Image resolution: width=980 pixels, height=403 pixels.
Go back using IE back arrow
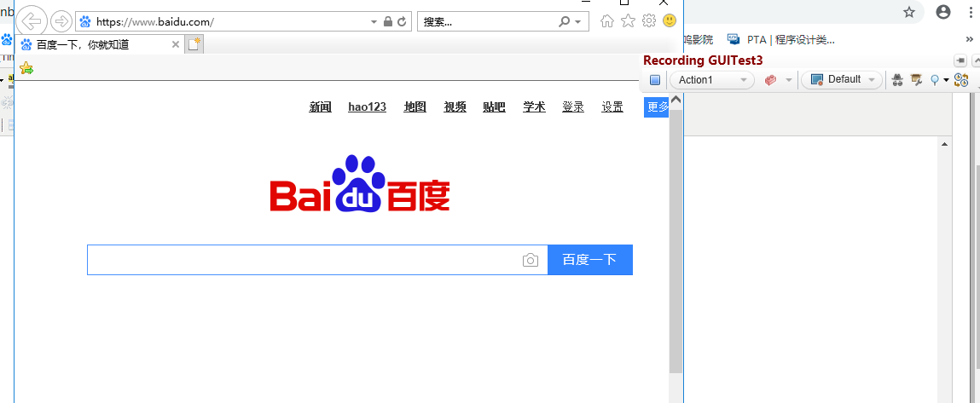[32, 21]
